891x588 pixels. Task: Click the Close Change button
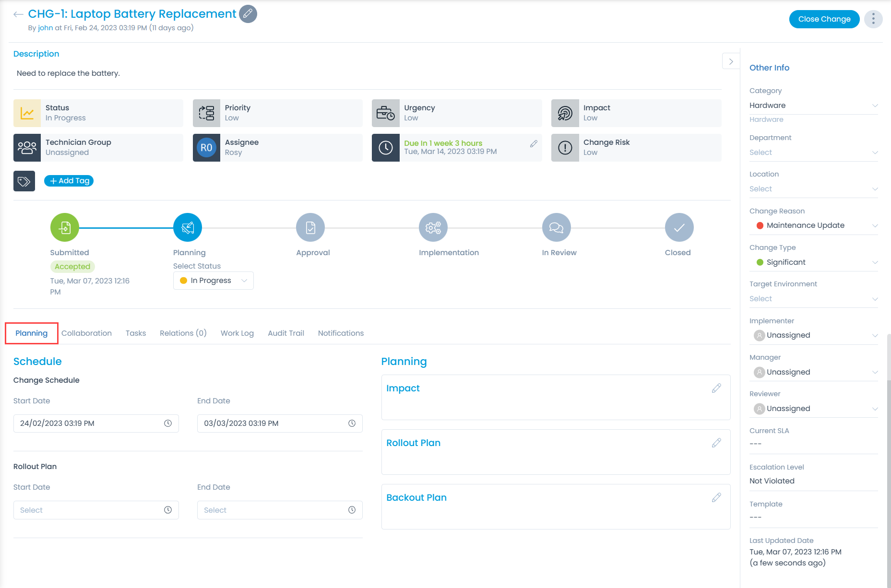pos(824,19)
